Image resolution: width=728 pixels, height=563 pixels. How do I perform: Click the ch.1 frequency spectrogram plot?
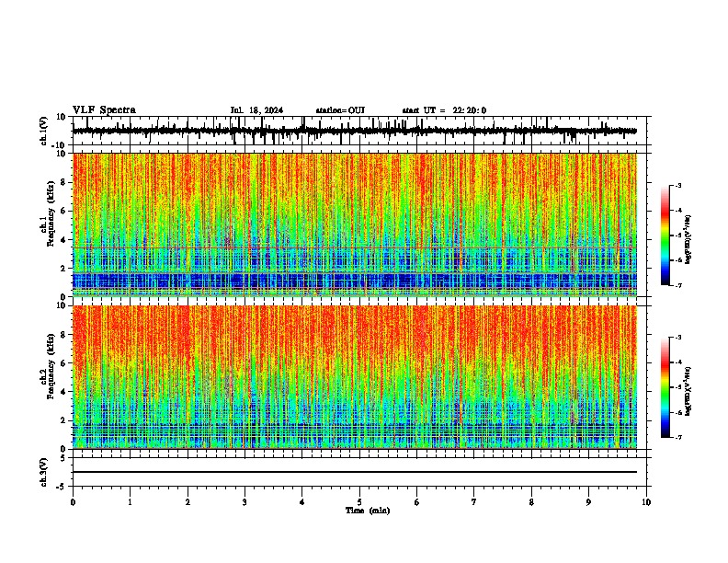click(x=355, y=224)
